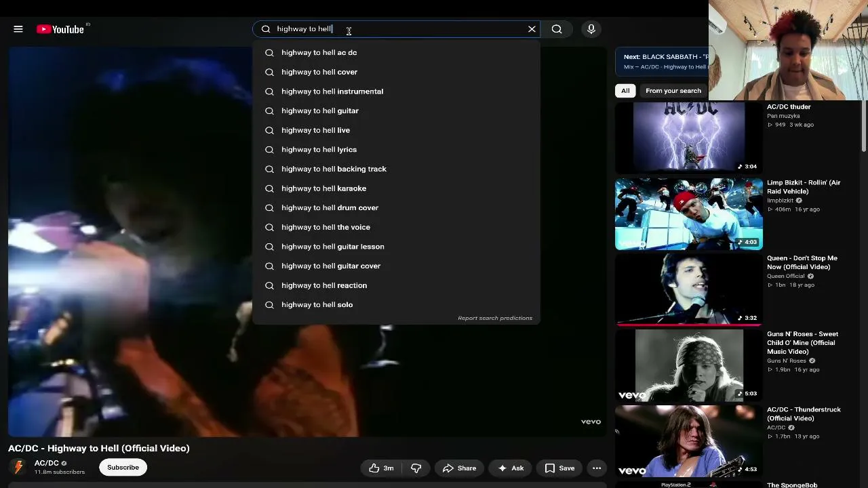This screenshot has height=488, width=868.
Task: Select the 'From your search' filter chip
Action: tap(673, 91)
